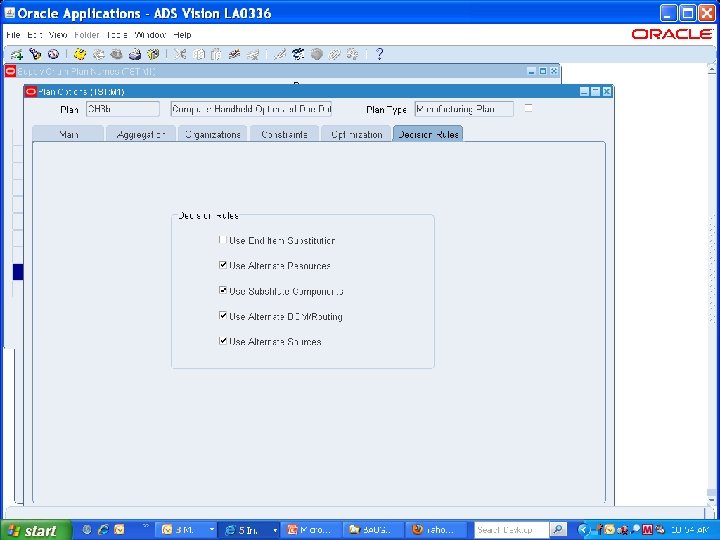Click the right vertical scrollbar
This screenshot has height=540, width=720.
711,285
